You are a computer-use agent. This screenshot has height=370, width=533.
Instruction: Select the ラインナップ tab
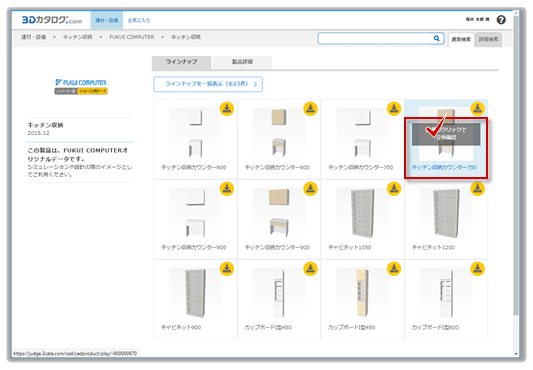[182, 62]
